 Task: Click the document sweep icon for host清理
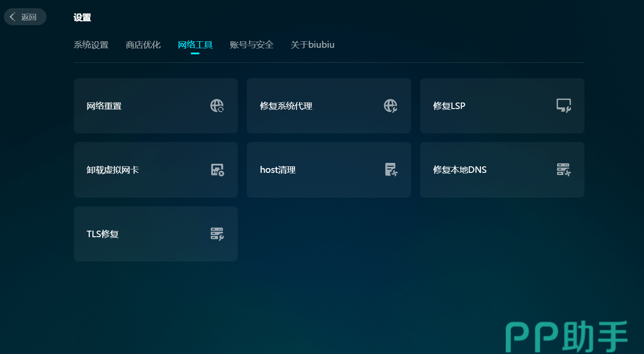click(x=391, y=170)
